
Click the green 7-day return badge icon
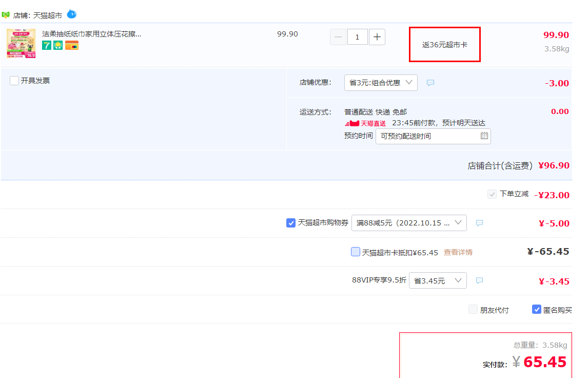47,45
